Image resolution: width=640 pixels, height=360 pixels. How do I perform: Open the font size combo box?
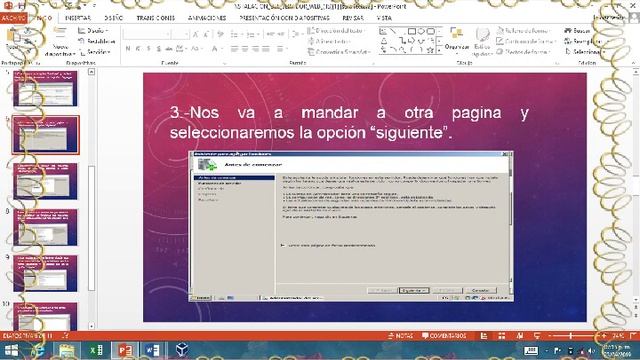click(180, 34)
